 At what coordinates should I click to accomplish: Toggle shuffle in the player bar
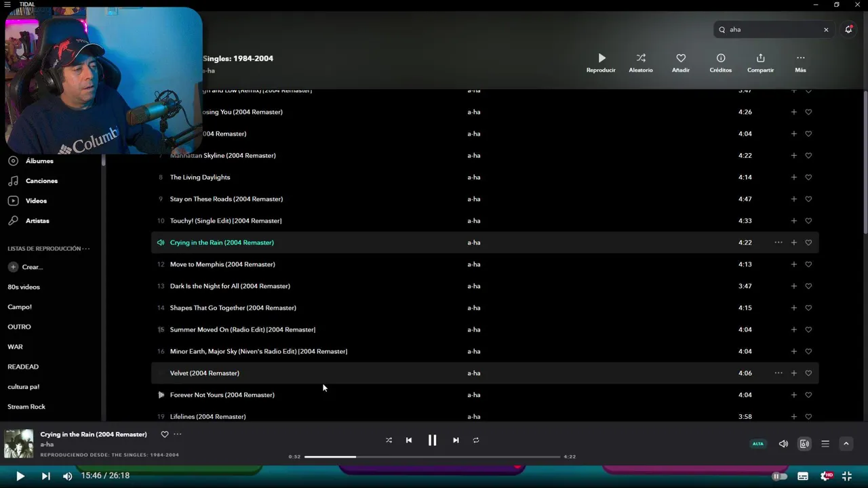389,441
